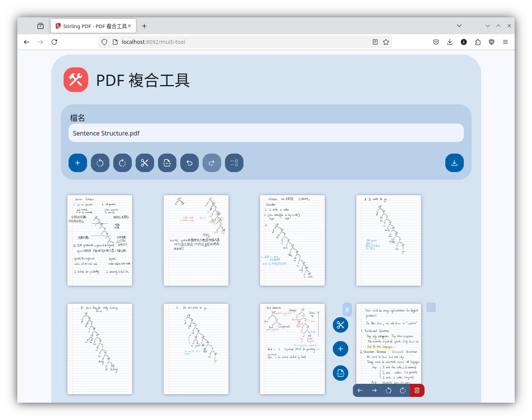This screenshot has width=532, height=420.
Task: Open the Firefox downloads panel
Action: point(450,42)
